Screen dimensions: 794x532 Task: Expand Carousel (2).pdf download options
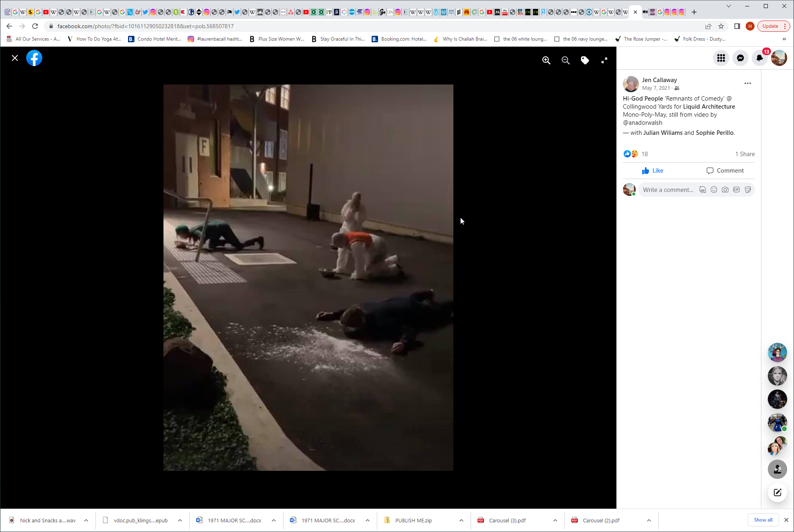click(x=649, y=520)
